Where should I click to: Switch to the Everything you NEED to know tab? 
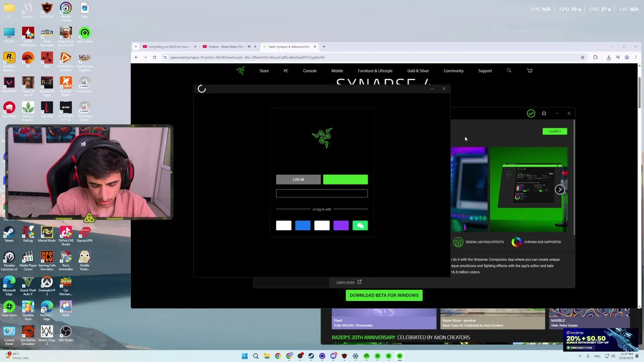[x=169, y=47]
